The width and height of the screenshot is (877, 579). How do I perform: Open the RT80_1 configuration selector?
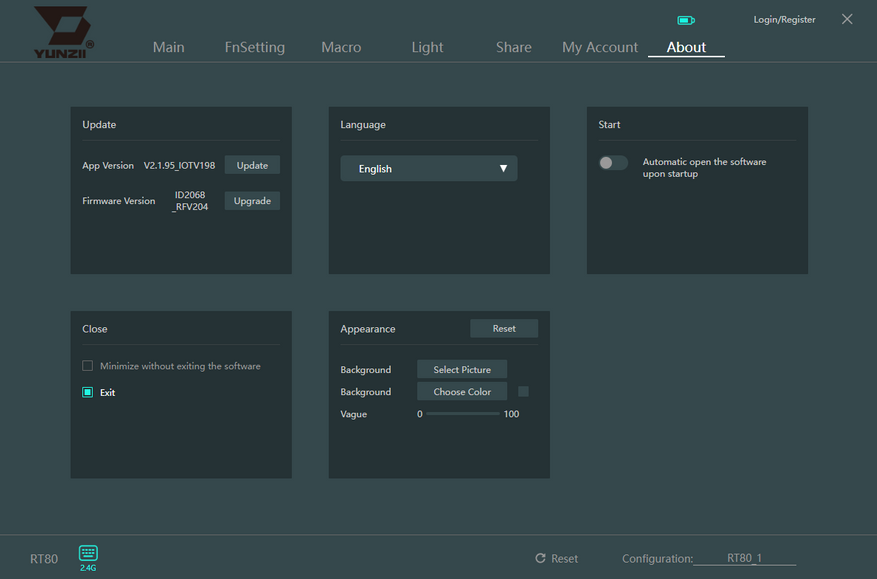point(744,558)
